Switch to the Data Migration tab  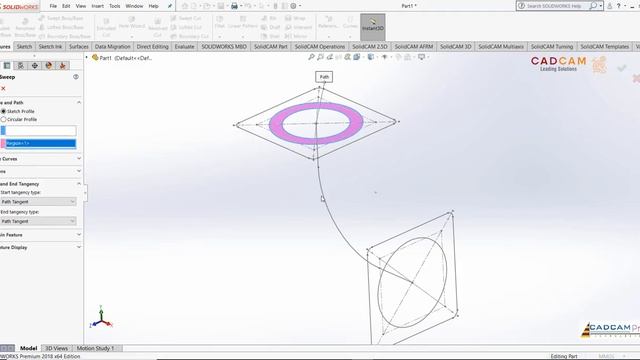(x=113, y=47)
